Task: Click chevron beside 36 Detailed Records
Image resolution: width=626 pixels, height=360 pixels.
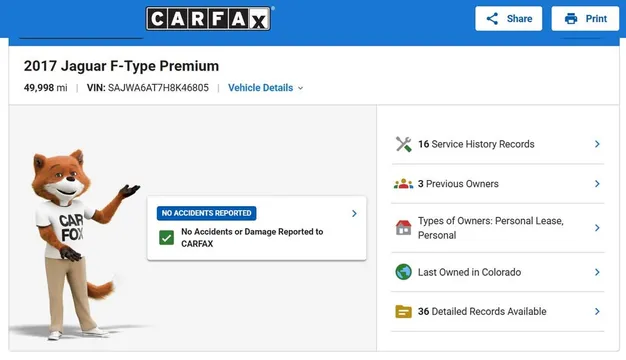Action: [597, 311]
